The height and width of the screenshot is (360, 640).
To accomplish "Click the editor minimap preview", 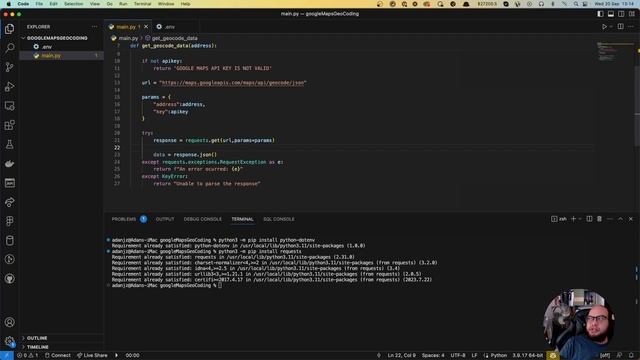I will pyautogui.click(x=614, y=51).
